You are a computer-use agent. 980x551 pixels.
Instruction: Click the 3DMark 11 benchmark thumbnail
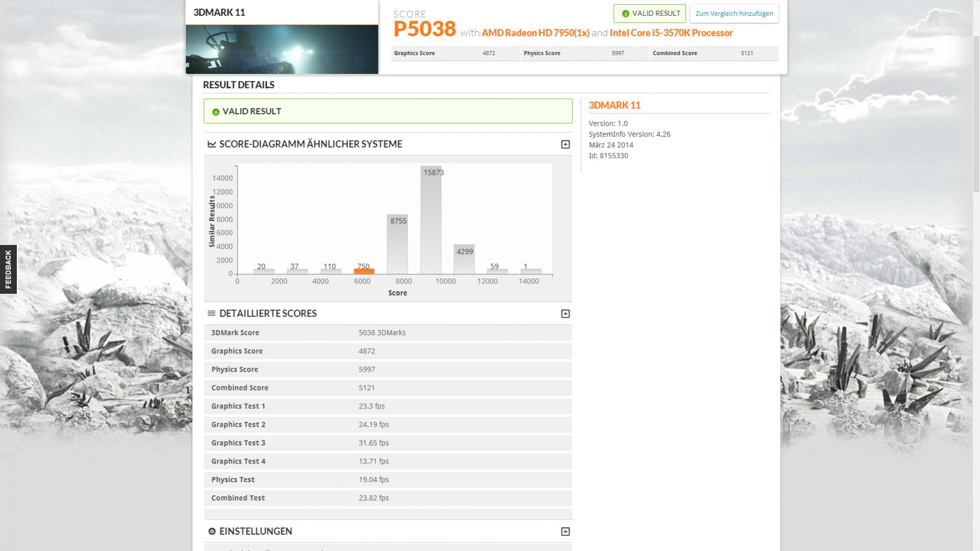point(282,50)
